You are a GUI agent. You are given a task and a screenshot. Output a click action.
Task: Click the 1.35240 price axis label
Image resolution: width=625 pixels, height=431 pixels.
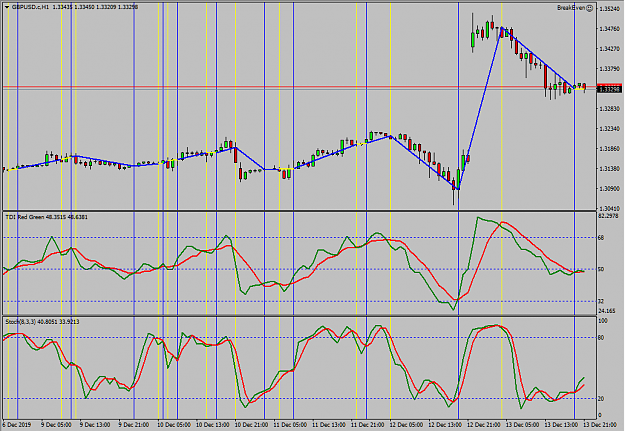click(609, 9)
